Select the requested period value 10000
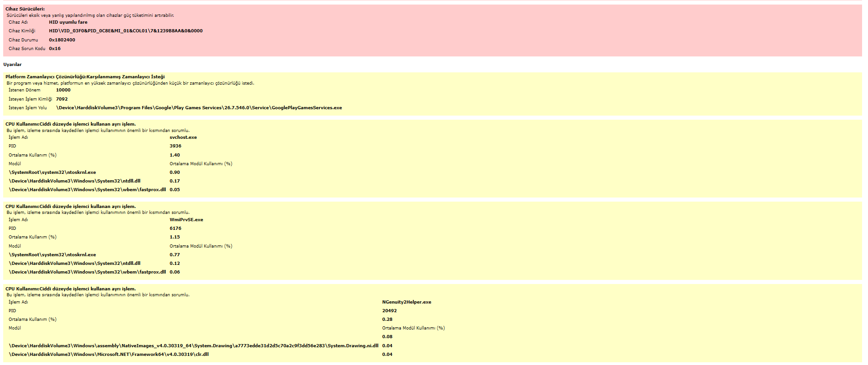This screenshot has width=868, height=365. (63, 90)
